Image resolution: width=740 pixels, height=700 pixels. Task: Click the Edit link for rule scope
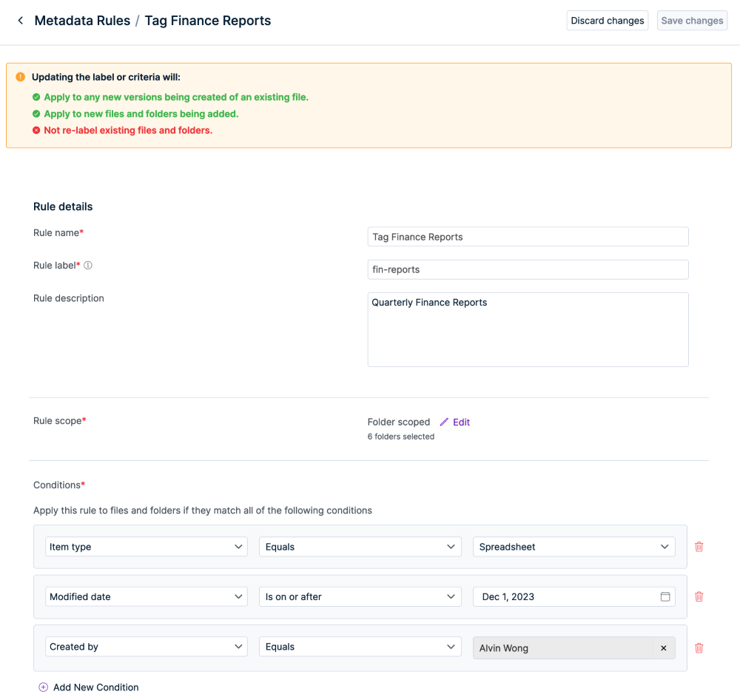(461, 422)
